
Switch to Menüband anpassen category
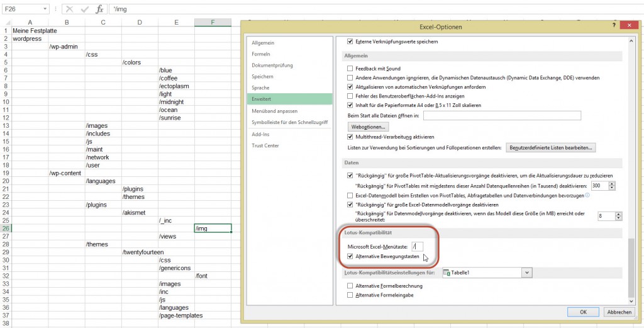[274, 110]
